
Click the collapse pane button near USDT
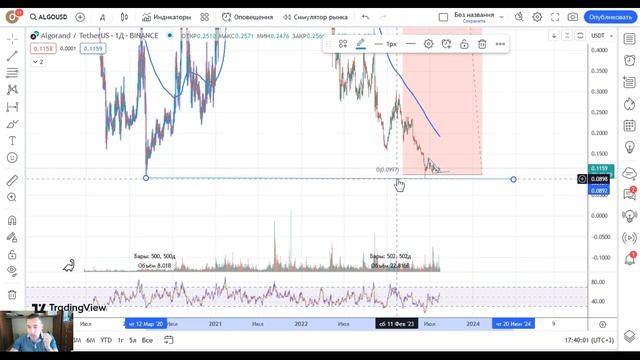(x=567, y=36)
